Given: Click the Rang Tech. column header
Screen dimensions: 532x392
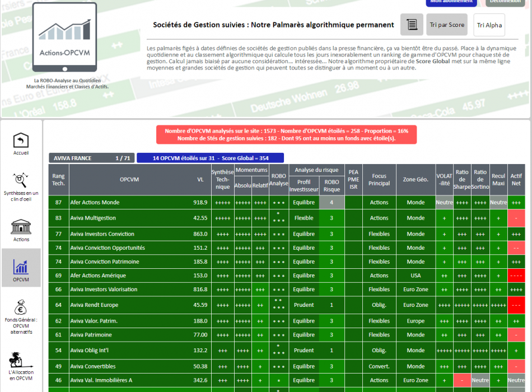Looking at the screenshot, I should click(x=58, y=180).
